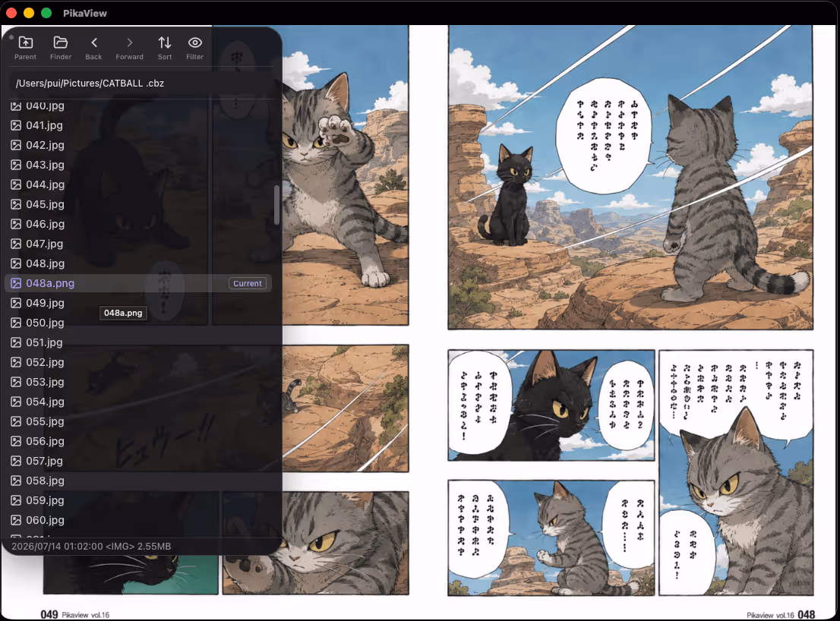Select file 042.jpg
840x621 pixels.
click(x=138, y=145)
